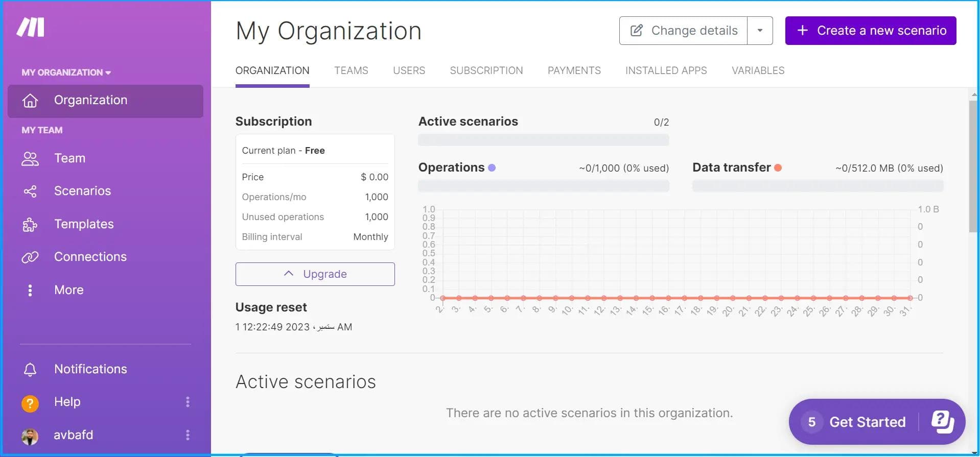Click the Team people icon
980x457 pixels.
[30, 159]
